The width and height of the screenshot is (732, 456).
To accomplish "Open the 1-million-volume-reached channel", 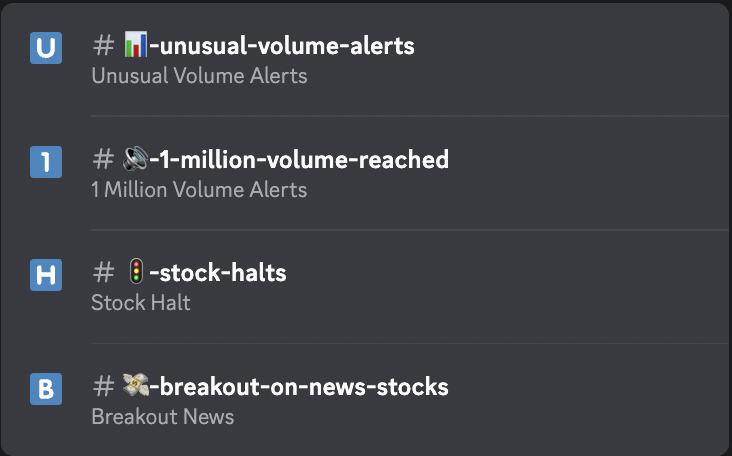I will [299, 160].
